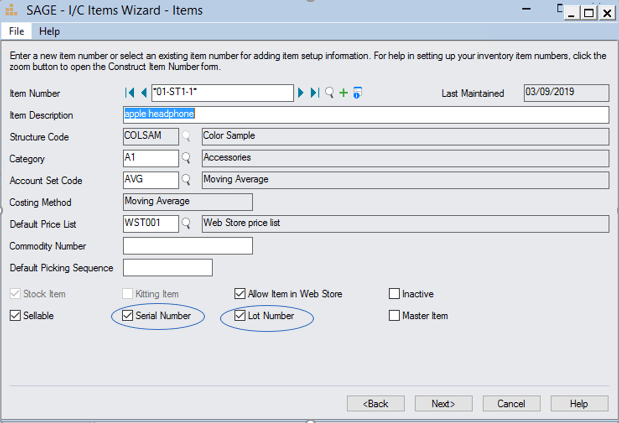Open the Help menu
The image size is (619, 423).
click(49, 31)
